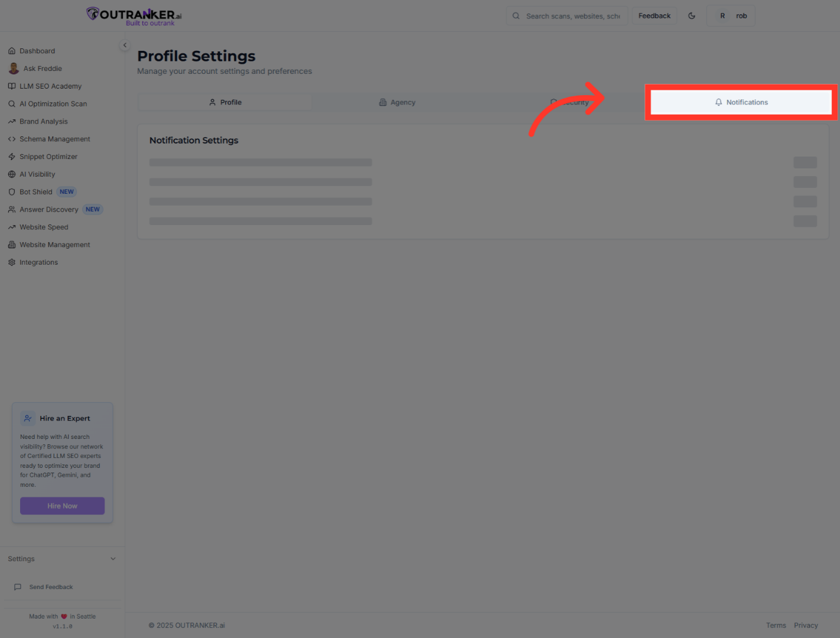Open Website Management
840x638 pixels.
pyautogui.click(x=54, y=245)
